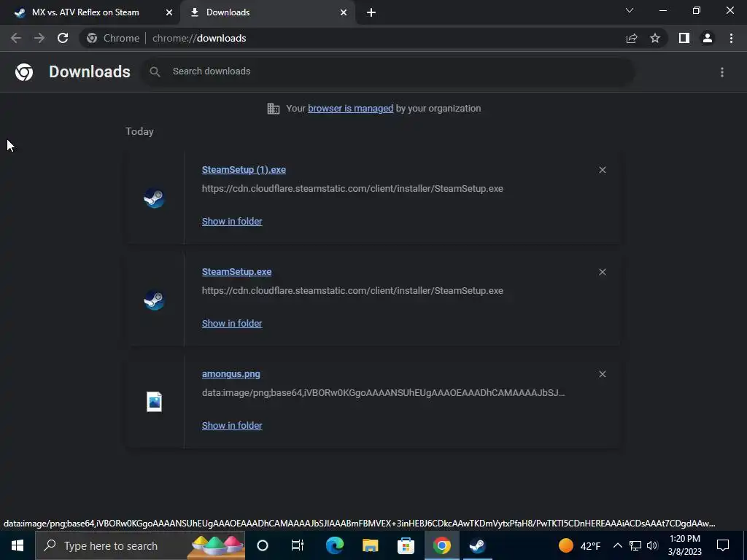The height and width of the screenshot is (560, 747).
Task: Launch Microsoft Edge from taskbar
Action: pos(334,545)
